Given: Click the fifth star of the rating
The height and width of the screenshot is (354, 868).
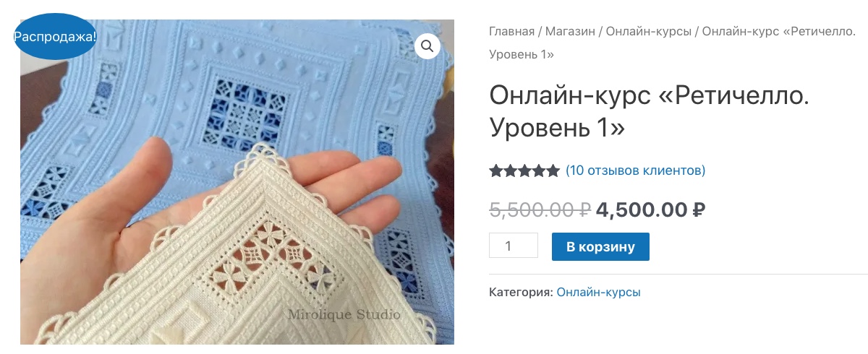Looking at the screenshot, I should point(553,171).
